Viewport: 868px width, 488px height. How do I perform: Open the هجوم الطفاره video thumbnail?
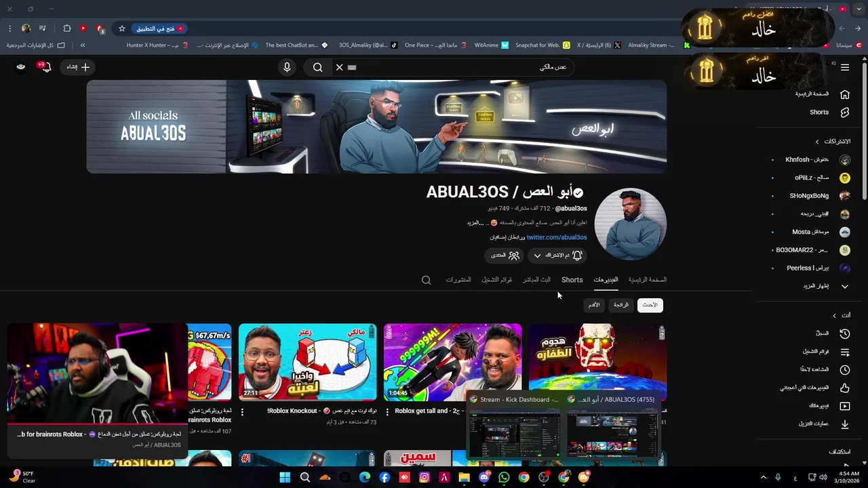point(597,363)
